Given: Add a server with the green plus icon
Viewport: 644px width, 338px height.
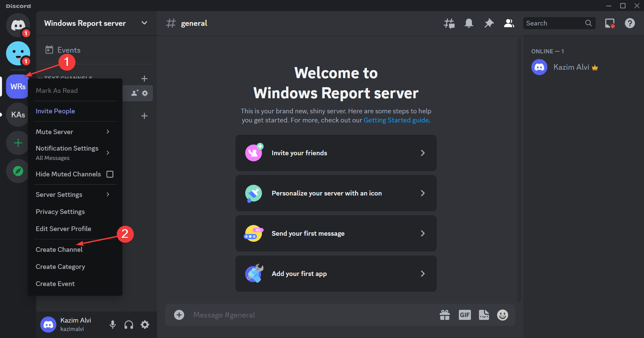Looking at the screenshot, I should (x=18, y=143).
